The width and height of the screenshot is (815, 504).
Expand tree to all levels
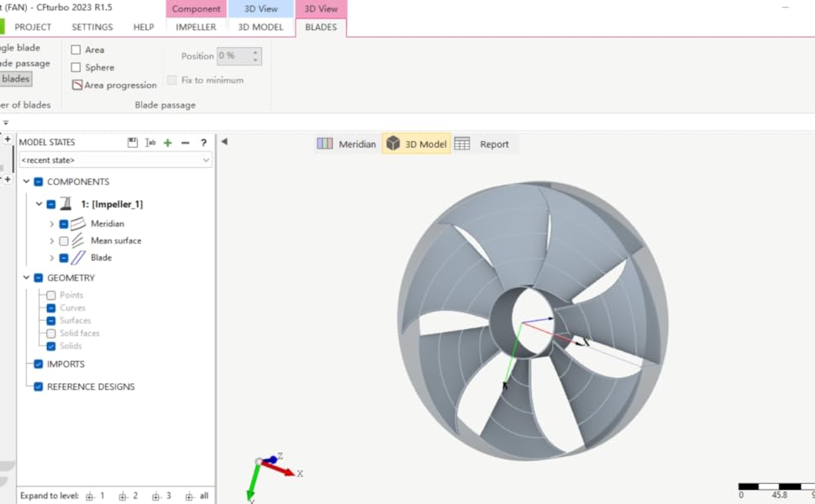point(197,496)
